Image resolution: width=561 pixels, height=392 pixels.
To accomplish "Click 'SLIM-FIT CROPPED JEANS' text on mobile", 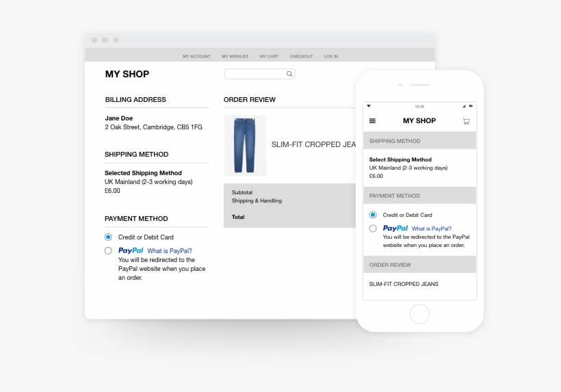I will point(404,284).
